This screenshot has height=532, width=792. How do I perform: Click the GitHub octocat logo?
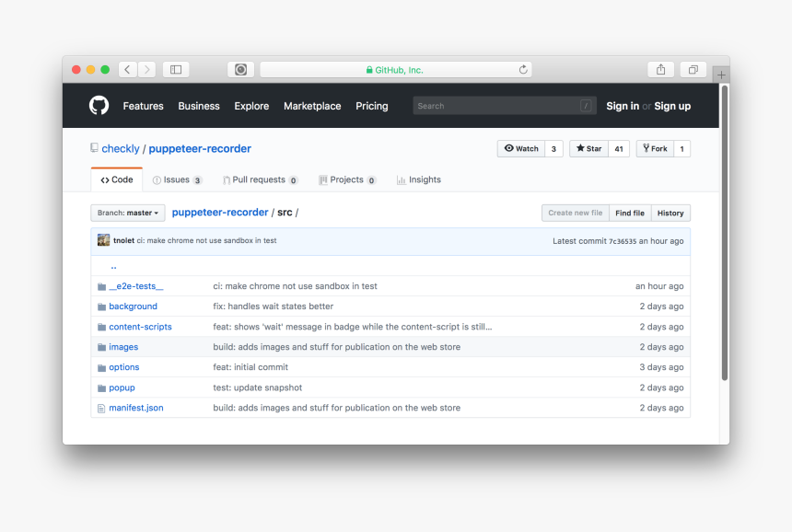click(99, 106)
